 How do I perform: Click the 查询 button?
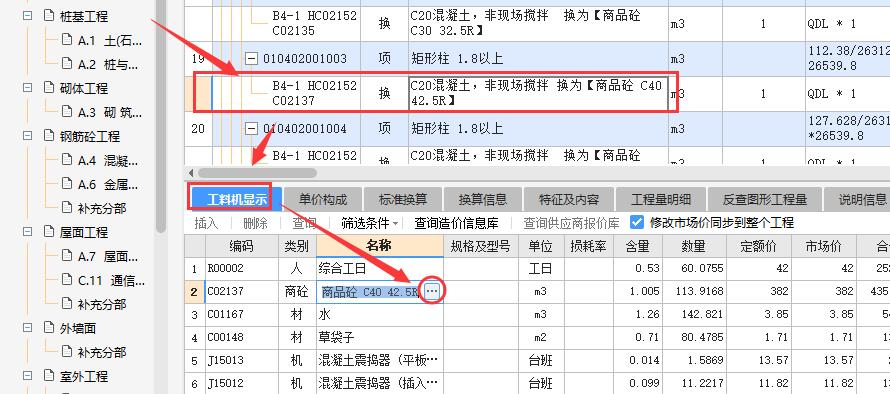tap(304, 223)
